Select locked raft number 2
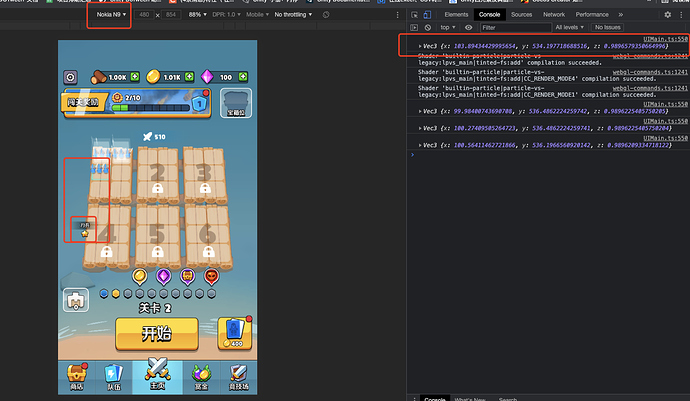This screenshot has width=690, height=401. pyautogui.click(x=158, y=175)
